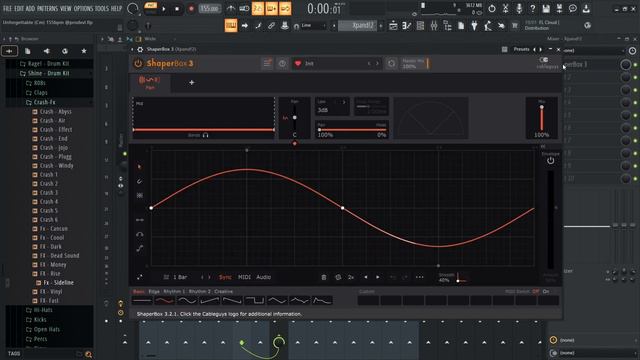Click the link chain icon in toolbar
The width and height of the screenshot is (640, 360).
click(x=271, y=26)
